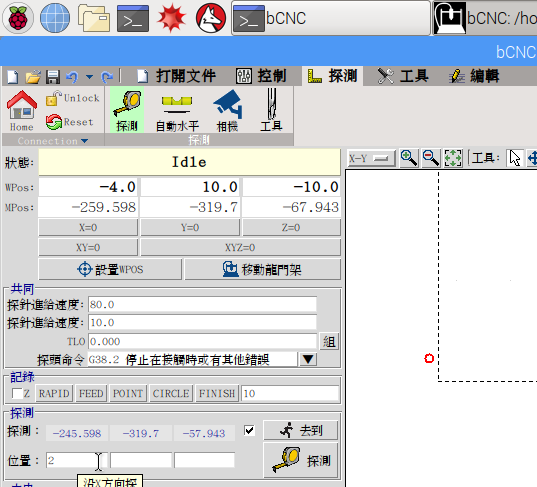Expand the undo history dropdown arrow
The height and width of the screenshot is (487, 537).
(89, 76)
